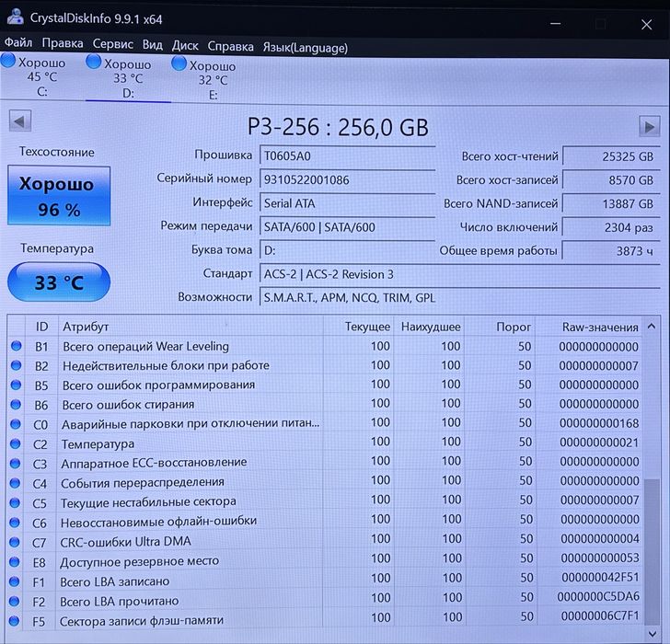Click the attribute list scrollbar thumb
This screenshot has width=670, height=644.
coord(652,552)
